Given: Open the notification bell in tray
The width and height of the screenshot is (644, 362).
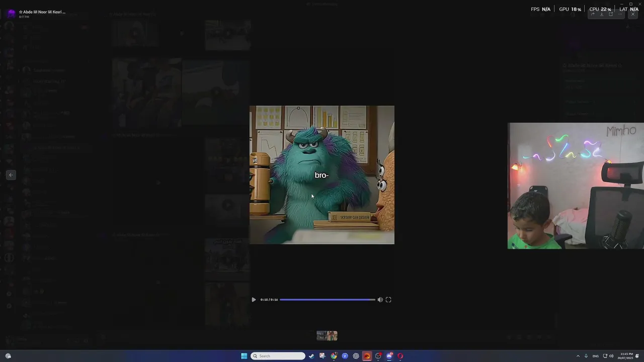Looking at the screenshot, I should click(637, 356).
